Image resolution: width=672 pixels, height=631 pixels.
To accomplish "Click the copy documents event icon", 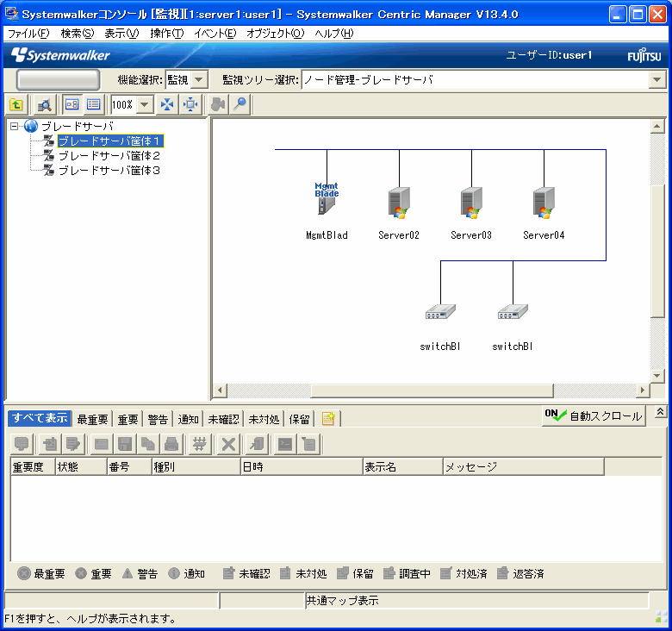I will [x=148, y=444].
